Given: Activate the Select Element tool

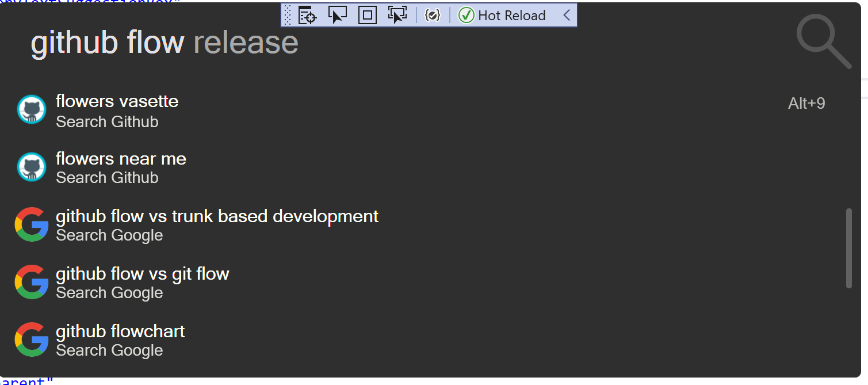Looking at the screenshot, I should click(x=338, y=15).
